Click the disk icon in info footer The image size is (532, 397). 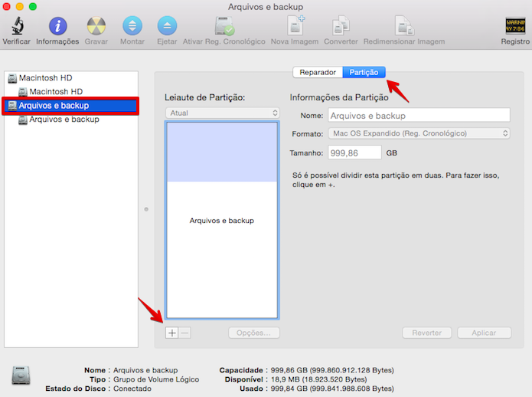[x=21, y=376]
